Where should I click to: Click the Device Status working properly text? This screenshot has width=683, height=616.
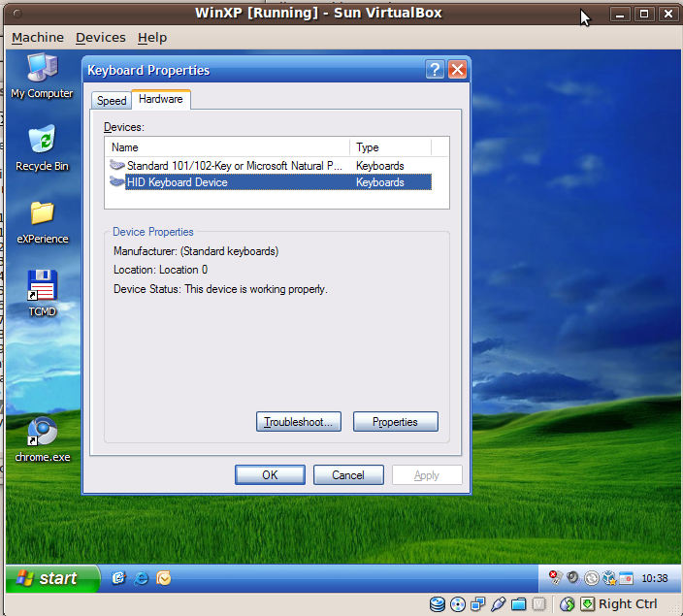click(220, 289)
